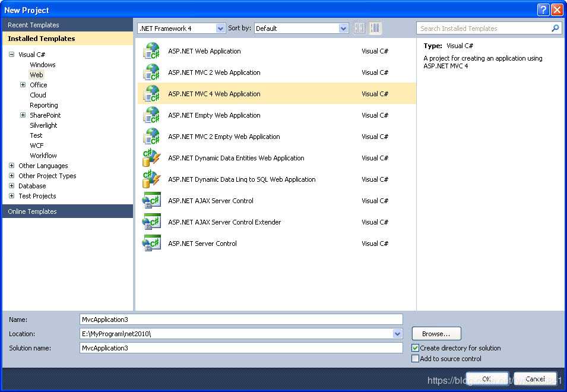Select ASP.NET AJAX Server Control name
The image size is (567, 392).
coord(210,200)
